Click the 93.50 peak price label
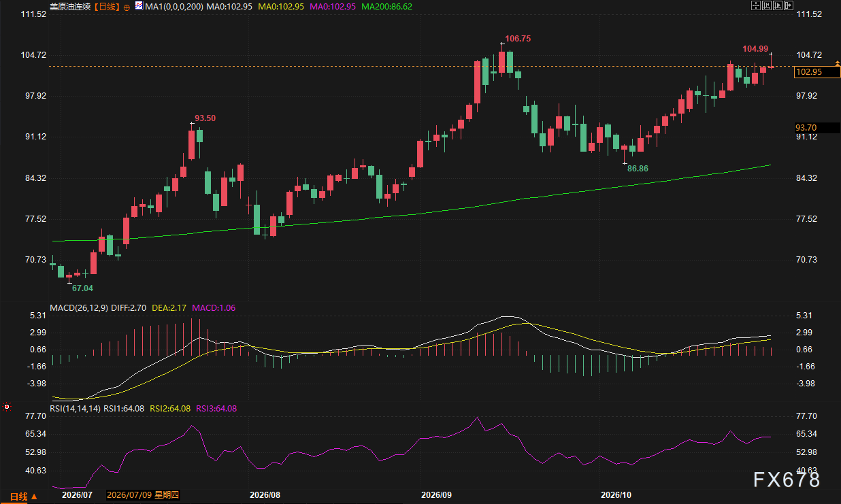Screen dimensions: 841x504 (x=205, y=118)
